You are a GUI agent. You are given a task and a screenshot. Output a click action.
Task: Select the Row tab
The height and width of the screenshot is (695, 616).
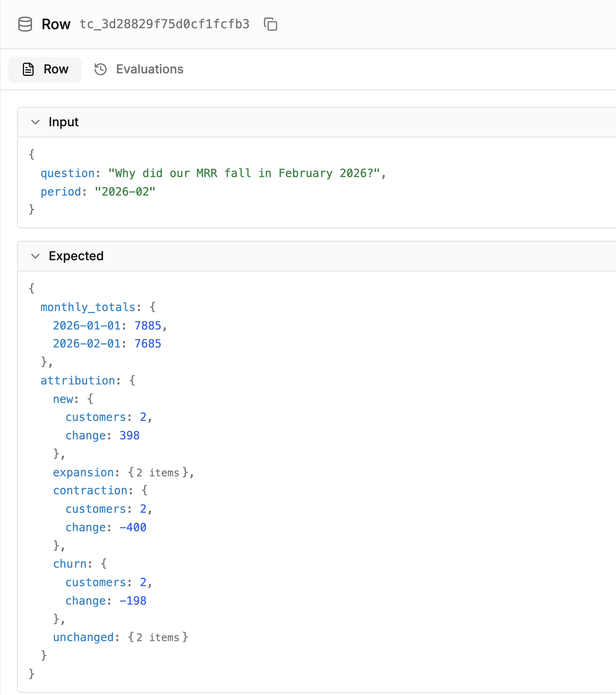[45, 69]
